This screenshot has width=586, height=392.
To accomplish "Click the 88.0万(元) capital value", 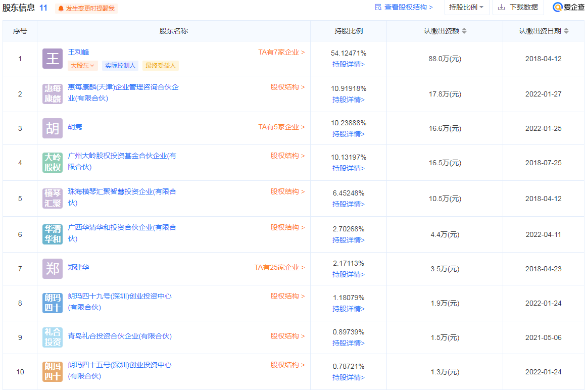I will click(x=445, y=59).
